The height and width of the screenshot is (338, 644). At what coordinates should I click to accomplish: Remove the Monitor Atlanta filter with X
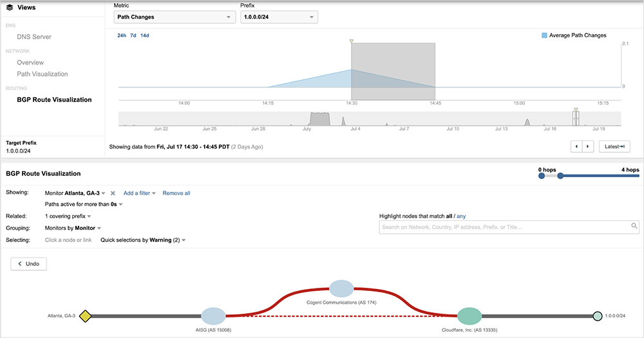pos(113,193)
